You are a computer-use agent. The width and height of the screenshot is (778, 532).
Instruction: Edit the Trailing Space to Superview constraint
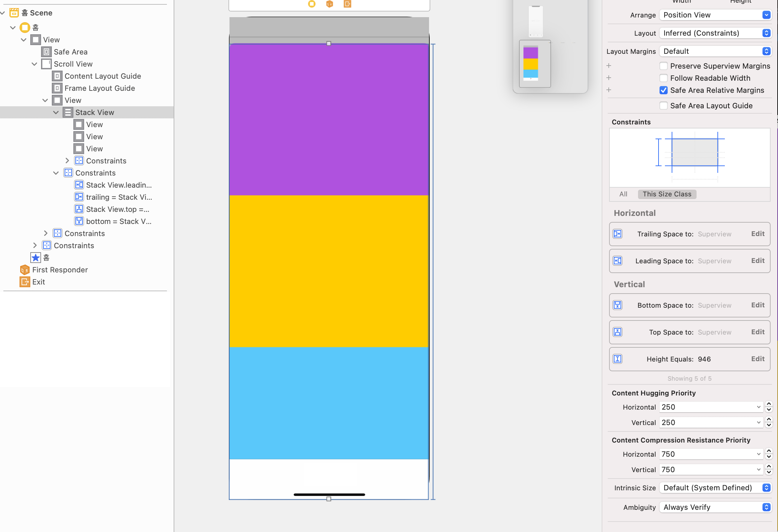758,234
